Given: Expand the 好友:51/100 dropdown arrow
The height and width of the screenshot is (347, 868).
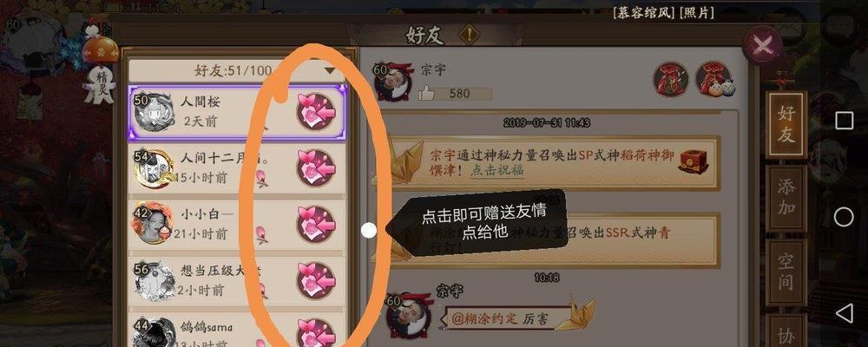Looking at the screenshot, I should pos(331,70).
